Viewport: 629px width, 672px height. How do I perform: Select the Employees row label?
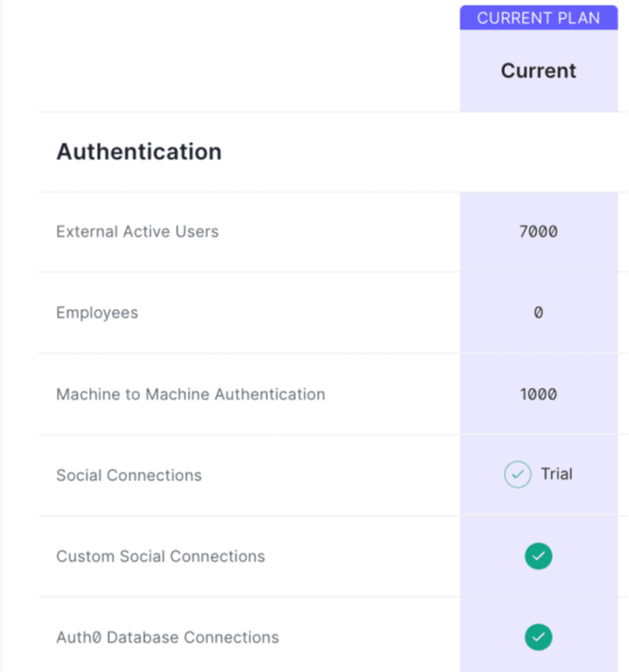click(x=97, y=313)
